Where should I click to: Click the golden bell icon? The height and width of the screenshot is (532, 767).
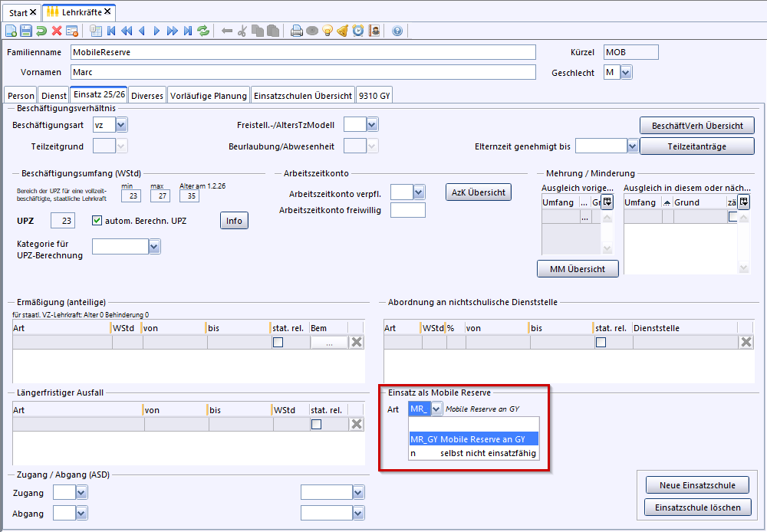pos(343,31)
